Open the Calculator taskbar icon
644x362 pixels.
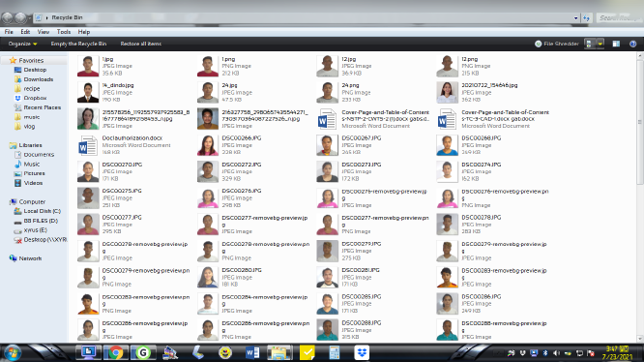pyautogui.click(x=334, y=352)
